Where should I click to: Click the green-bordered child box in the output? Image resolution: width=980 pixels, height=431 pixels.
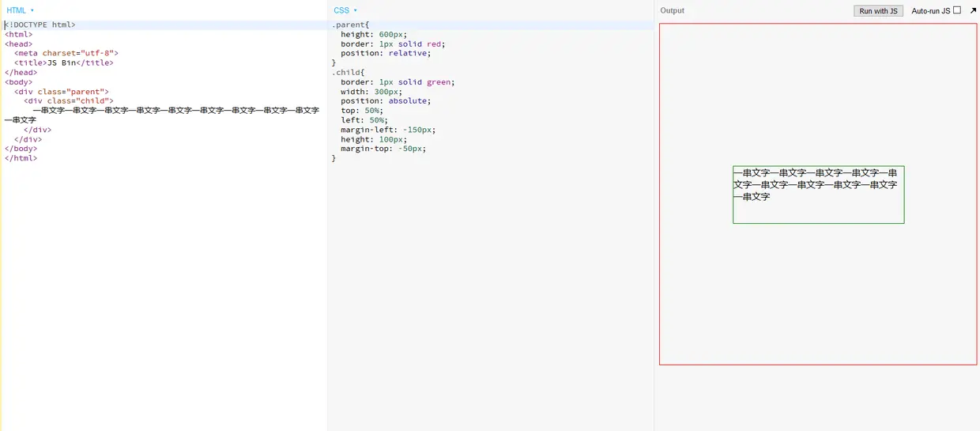tap(818, 195)
